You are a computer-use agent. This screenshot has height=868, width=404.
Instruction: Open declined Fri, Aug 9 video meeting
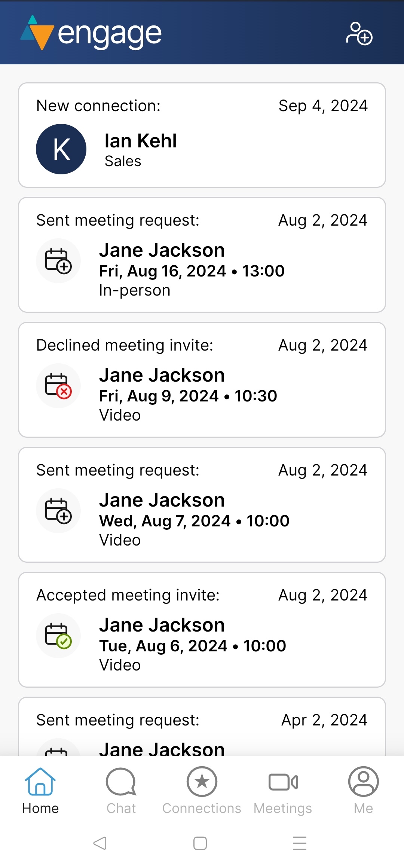click(x=188, y=396)
